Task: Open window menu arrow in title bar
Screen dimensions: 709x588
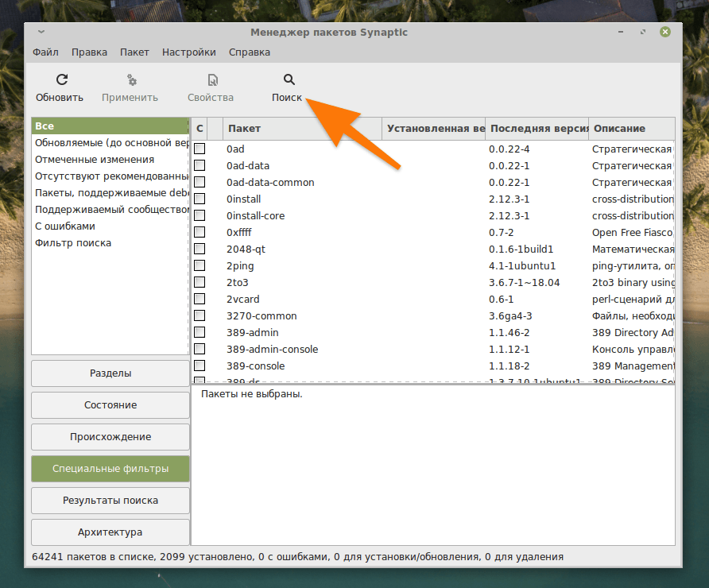Action: (41, 32)
